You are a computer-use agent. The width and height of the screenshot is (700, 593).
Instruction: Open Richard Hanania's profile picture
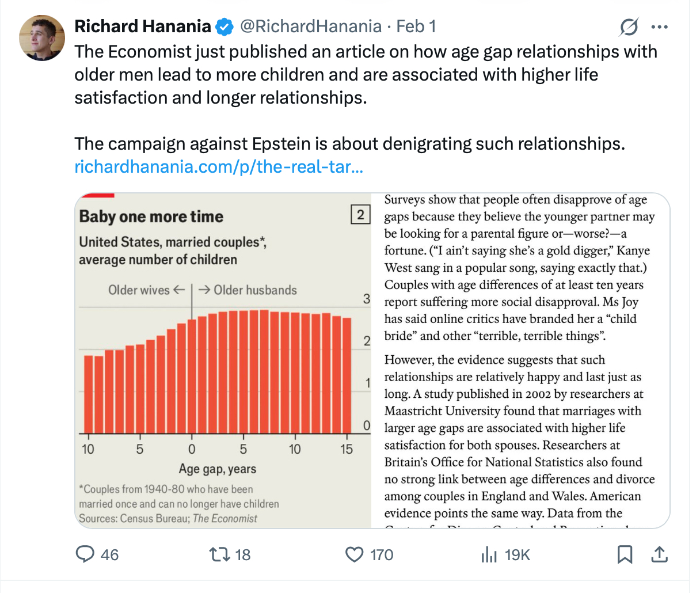pyautogui.click(x=41, y=38)
